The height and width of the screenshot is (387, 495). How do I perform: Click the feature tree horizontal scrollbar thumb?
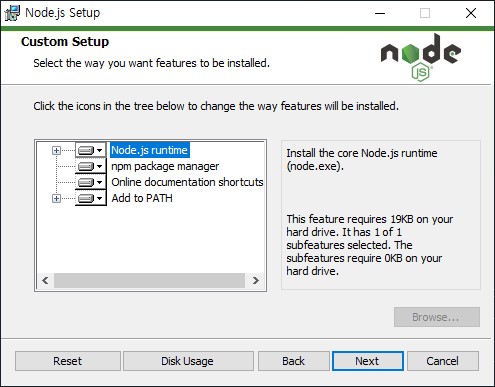149,281
